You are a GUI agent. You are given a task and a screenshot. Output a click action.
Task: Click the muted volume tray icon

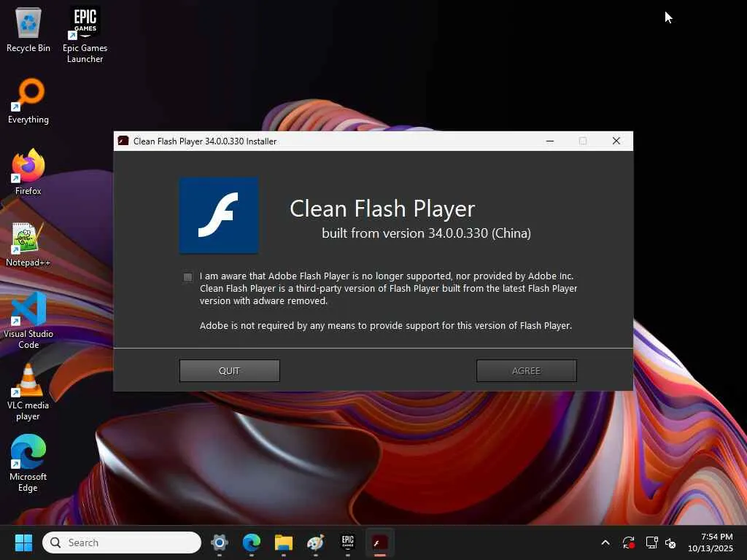pyautogui.click(x=670, y=542)
